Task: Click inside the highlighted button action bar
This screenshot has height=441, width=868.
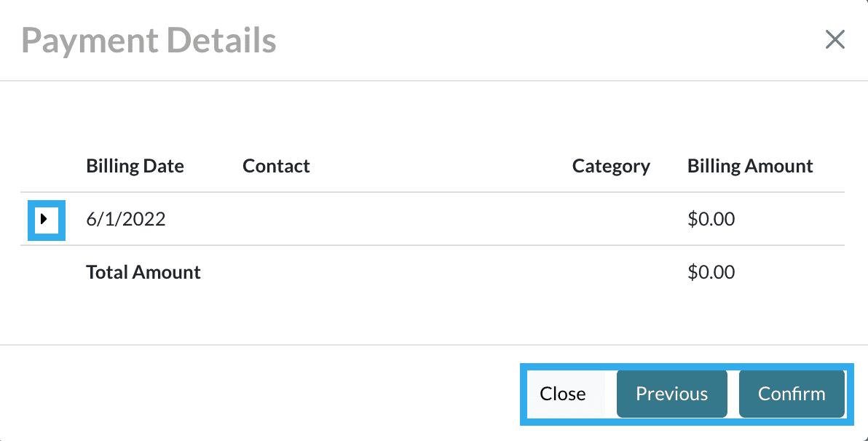Action: click(x=686, y=394)
